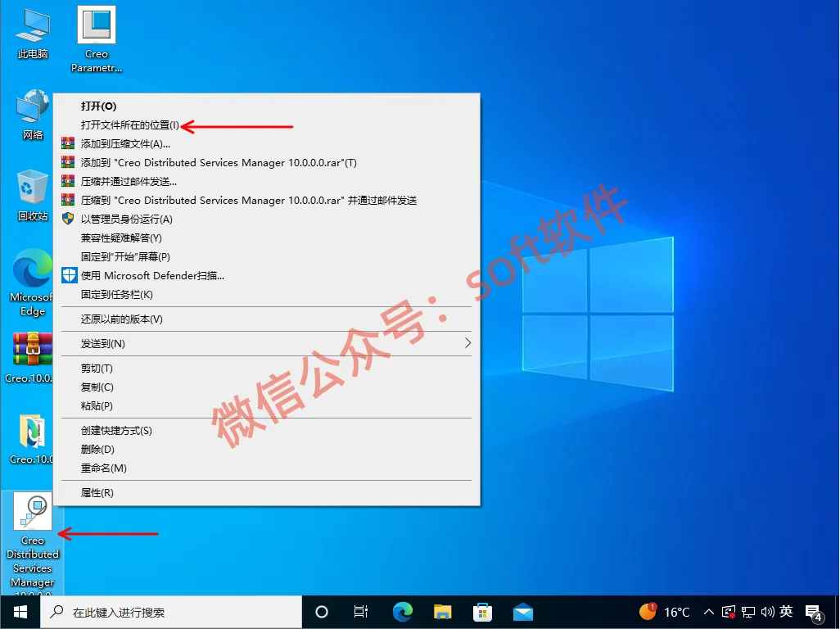Open Task View from the taskbar
The width and height of the screenshot is (840, 629).
(361, 612)
